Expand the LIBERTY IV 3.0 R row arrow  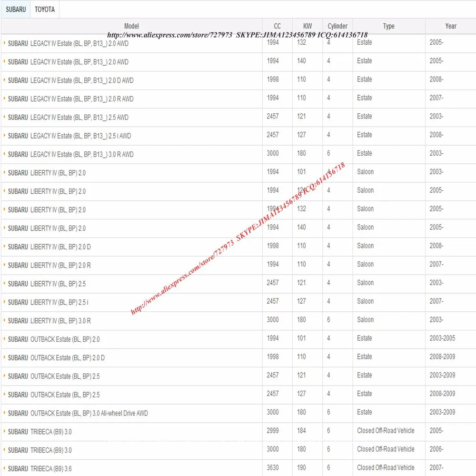pyautogui.click(x=4, y=320)
